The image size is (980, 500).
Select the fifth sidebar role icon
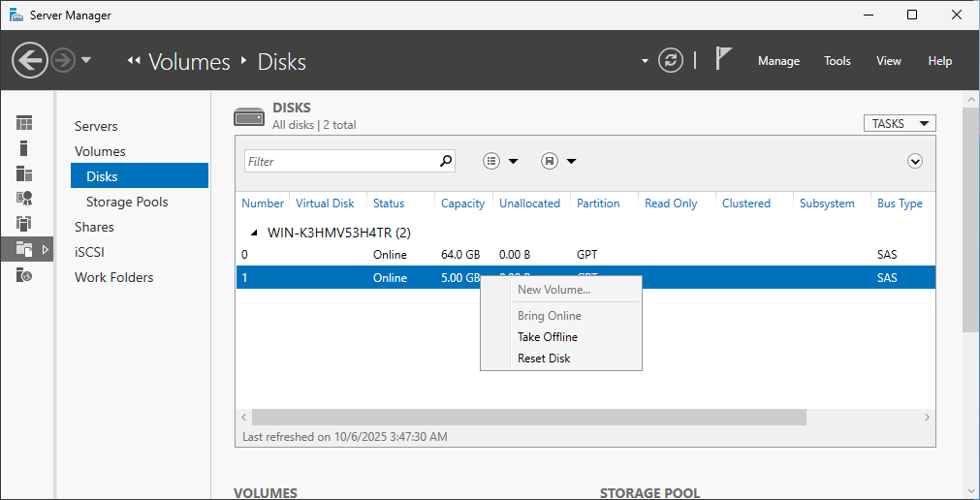coord(24,223)
